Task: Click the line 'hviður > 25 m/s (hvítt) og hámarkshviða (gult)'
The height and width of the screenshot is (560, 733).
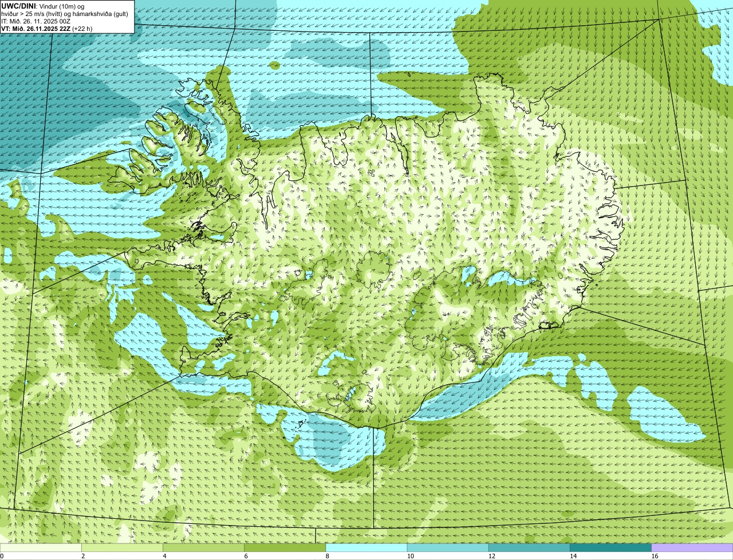Action: 65,13
